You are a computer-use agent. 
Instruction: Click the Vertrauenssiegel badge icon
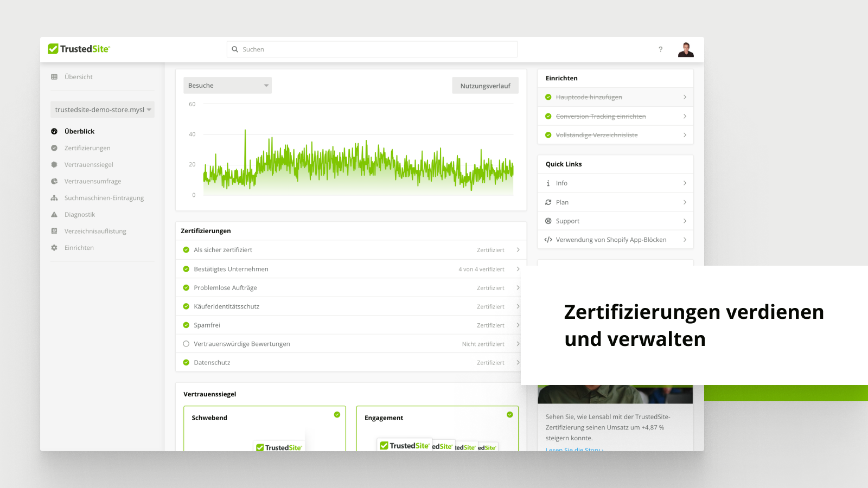coord(54,165)
